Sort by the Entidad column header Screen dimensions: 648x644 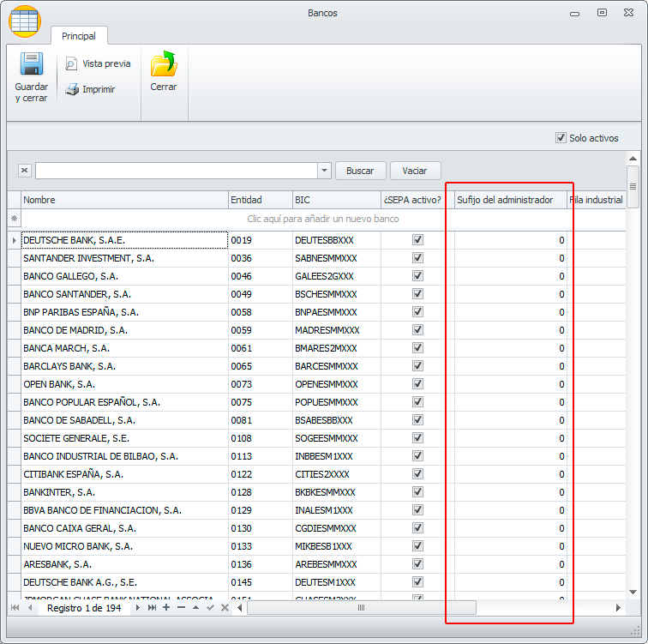pyautogui.click(x=260, y=200)
